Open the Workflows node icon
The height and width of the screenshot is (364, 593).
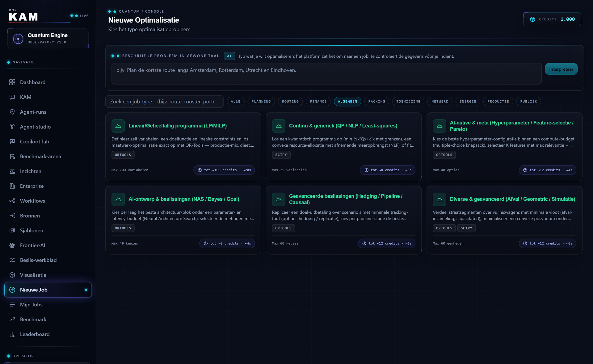[12, 201]
